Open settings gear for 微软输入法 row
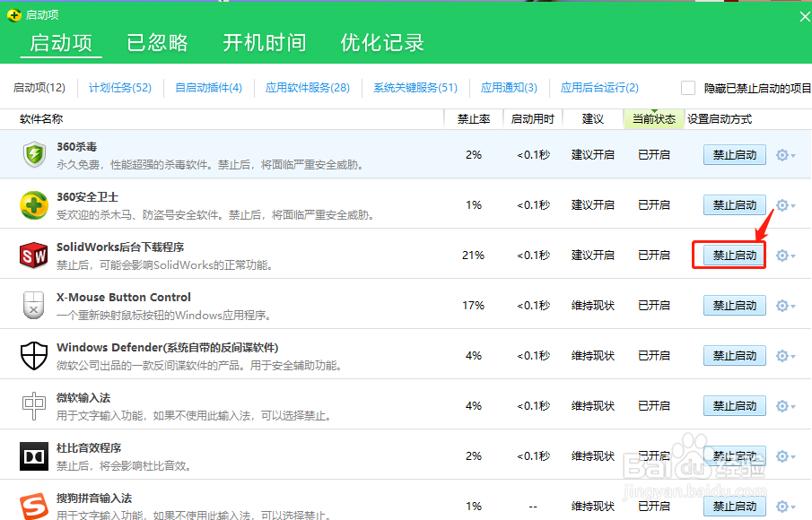Viewport: 812px width, 520px height. click(785, 405)
